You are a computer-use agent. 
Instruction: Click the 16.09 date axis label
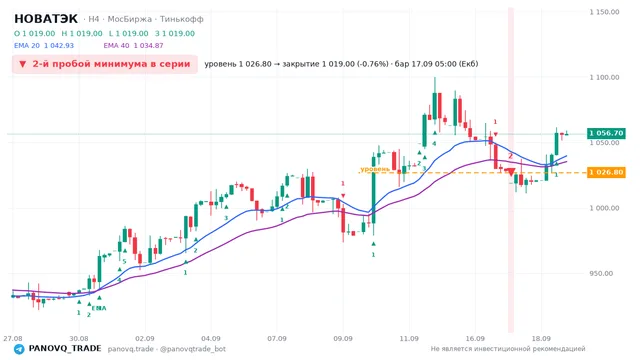pyautogui.click(x=475, y=339)
